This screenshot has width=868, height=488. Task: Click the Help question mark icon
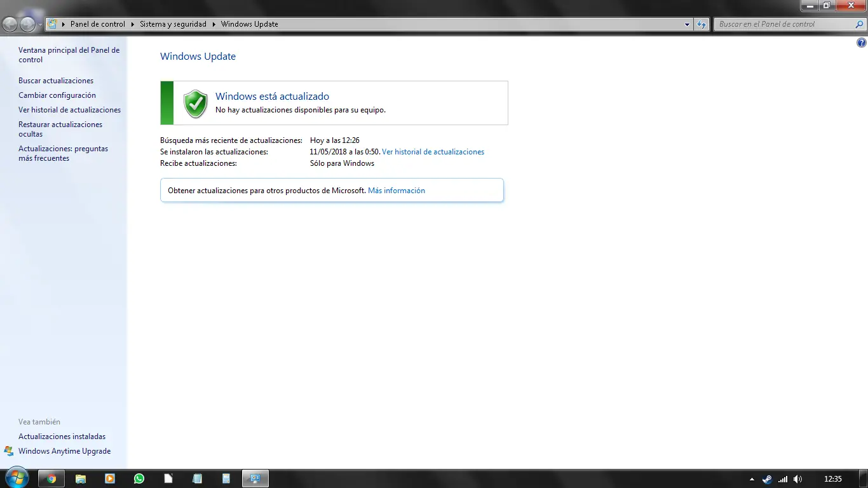tap(862, 42)
